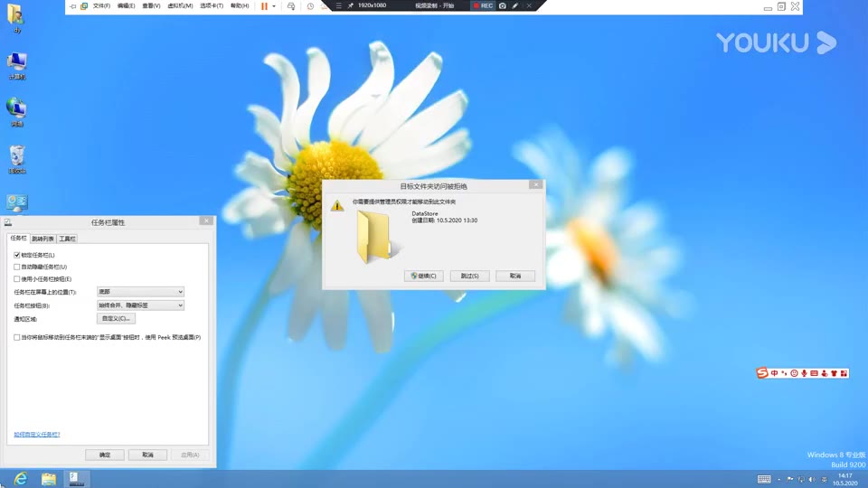Toggle Sogou Chinese/English 中 mode

coord(775,373)
